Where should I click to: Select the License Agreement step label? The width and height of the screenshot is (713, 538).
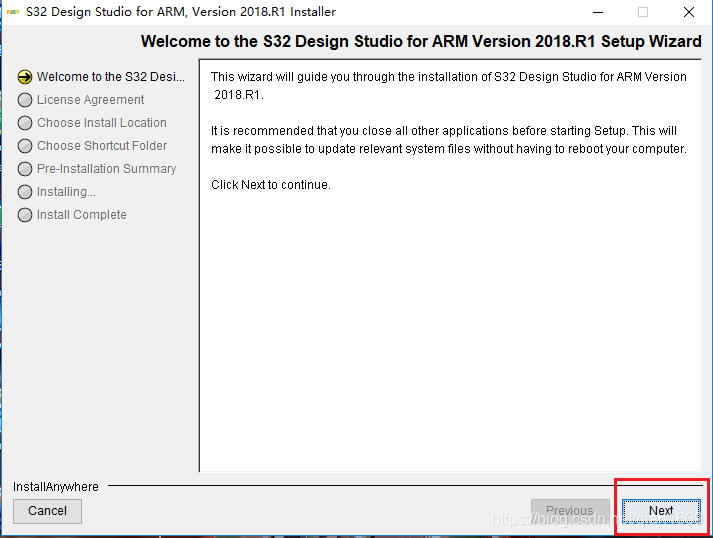click(x=90, y=100)
